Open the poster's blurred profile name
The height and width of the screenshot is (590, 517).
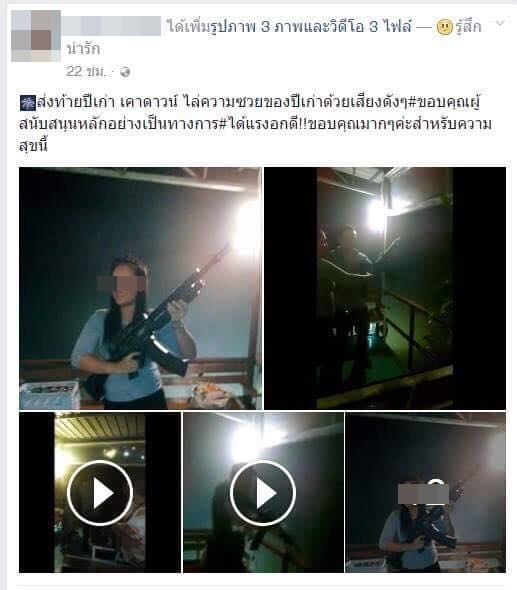[111, 26]
